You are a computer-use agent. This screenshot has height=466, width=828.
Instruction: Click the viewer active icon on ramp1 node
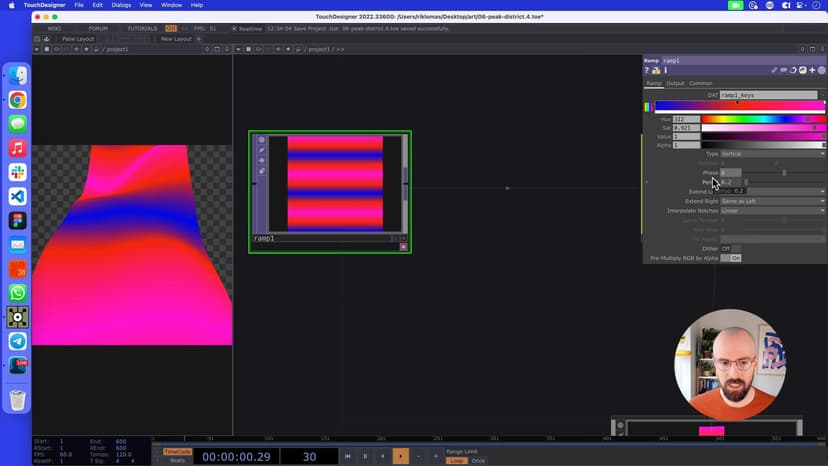[x=403, y=246]
